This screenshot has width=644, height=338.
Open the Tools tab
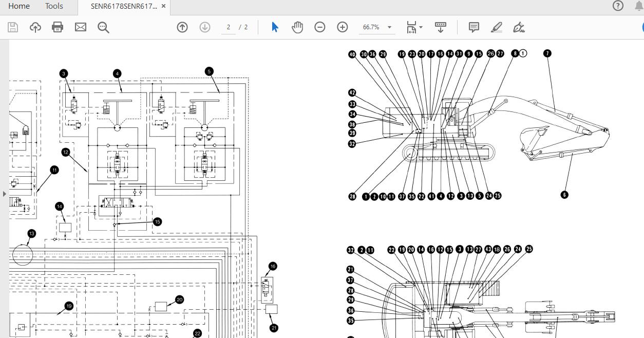pos(54,6)
